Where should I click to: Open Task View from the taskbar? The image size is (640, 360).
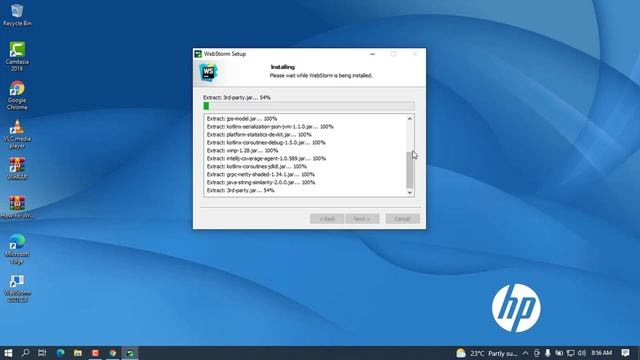pos(42,353)
